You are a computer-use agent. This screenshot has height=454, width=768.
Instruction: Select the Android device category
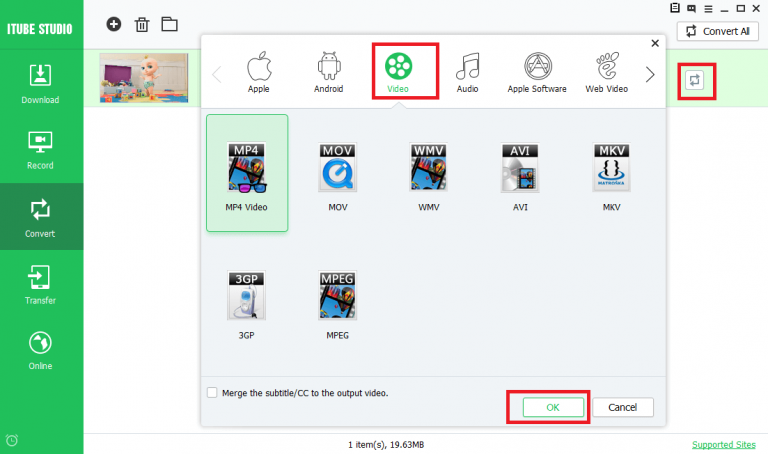click(329, 72)
